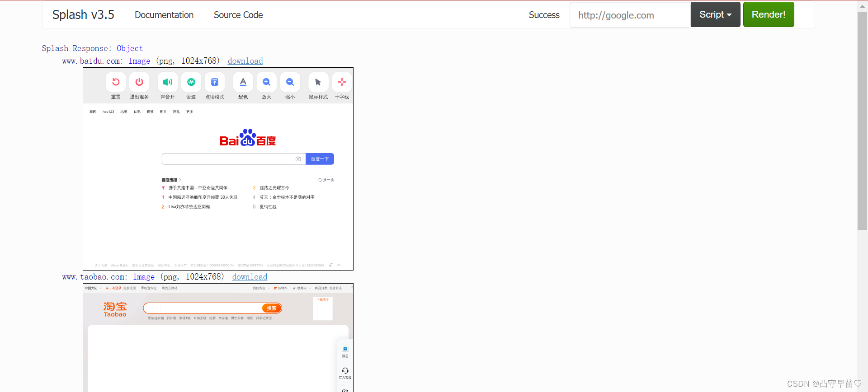Open the Source Code menu item

[x=238, y=15]
